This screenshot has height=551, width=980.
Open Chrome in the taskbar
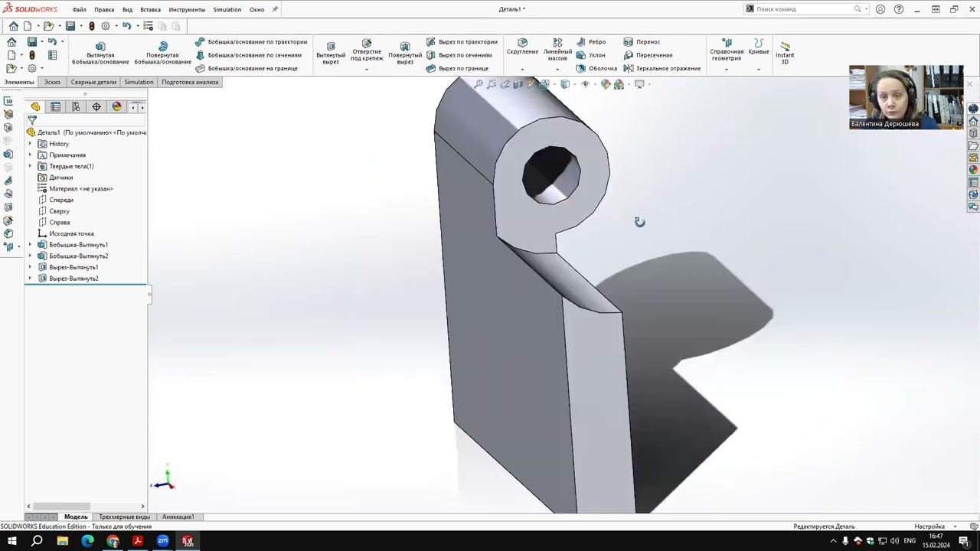(113, 541)
